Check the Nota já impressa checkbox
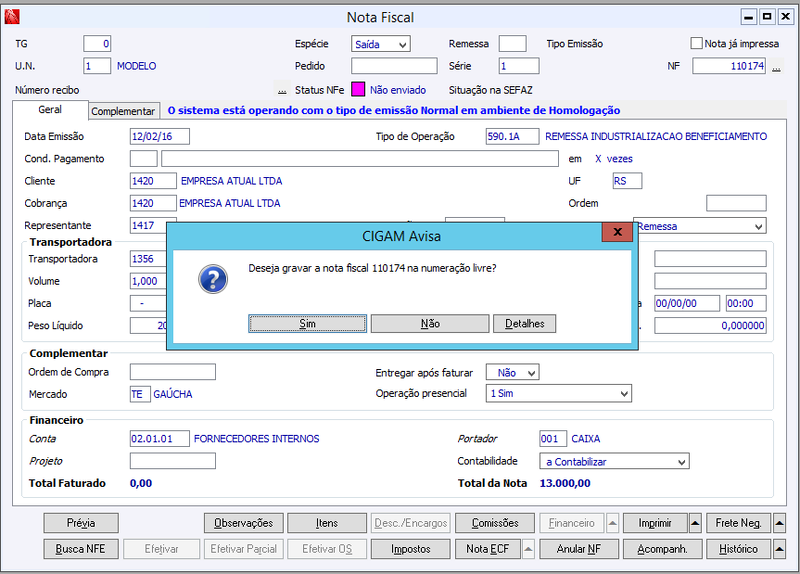Viewport: 800px width, 574px height. tap(696, 43)
